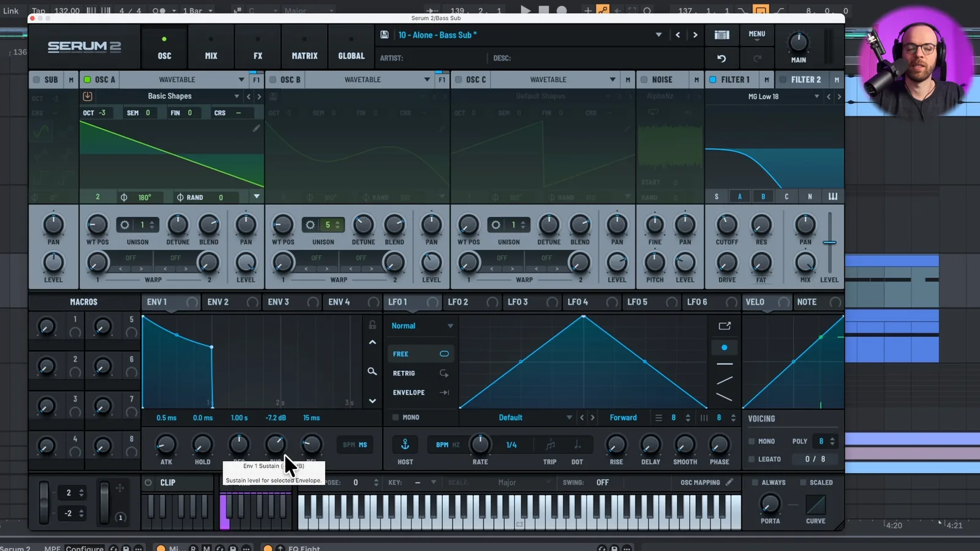This screenshot has height=551, width=980.
Task: Go to next preset arrow
Action: 695,35
